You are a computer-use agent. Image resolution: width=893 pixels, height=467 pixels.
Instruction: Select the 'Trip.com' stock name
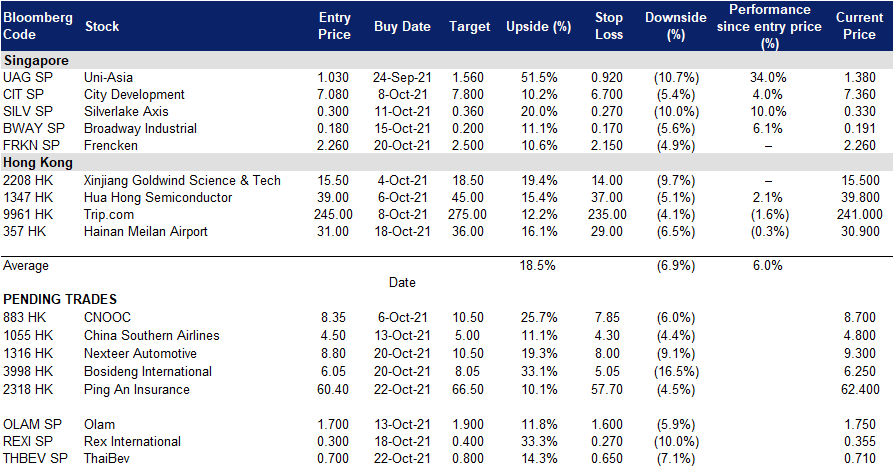[x=109, y=215]
